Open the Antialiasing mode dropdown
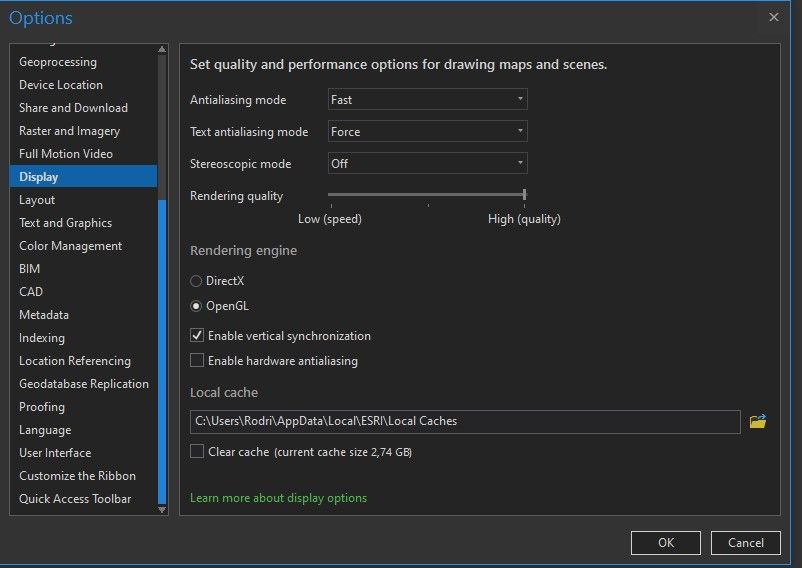The width and height of the screenshot is (802, 568). [x=427, y=100]
